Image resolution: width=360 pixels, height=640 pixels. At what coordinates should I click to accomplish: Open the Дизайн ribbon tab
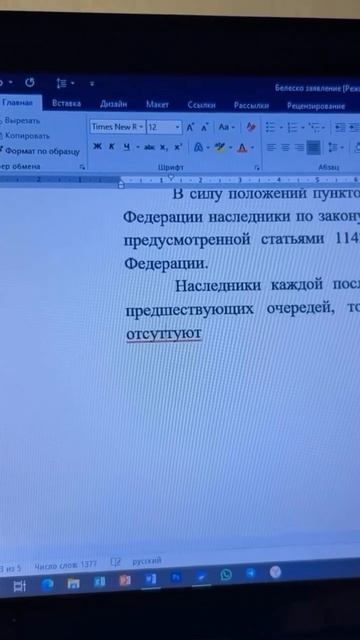(113, 104)
